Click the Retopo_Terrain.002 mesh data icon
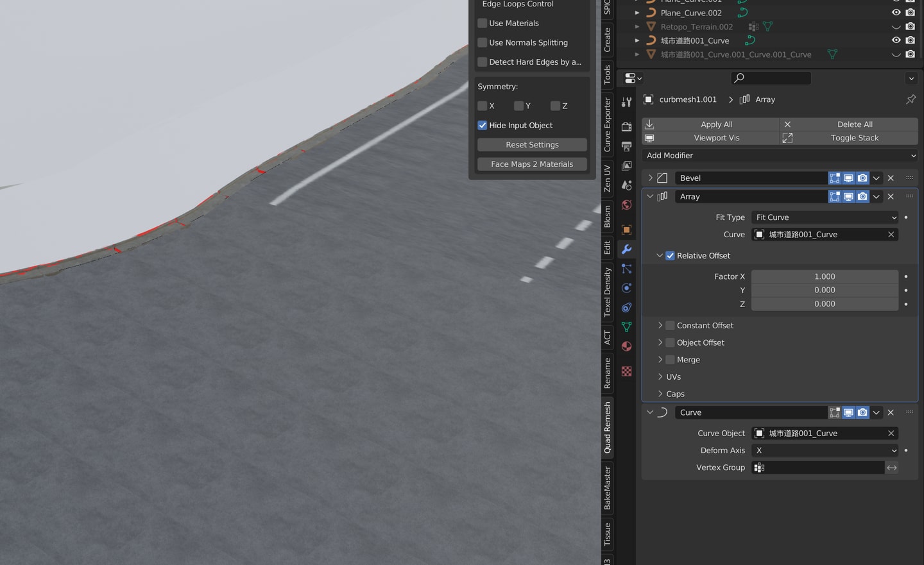Screen dimensions: 924x565 (x=767, y=26)
